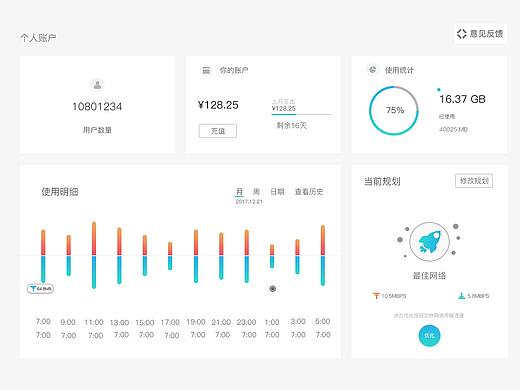Open 查看历史 view history

click(x=309, y=192)
